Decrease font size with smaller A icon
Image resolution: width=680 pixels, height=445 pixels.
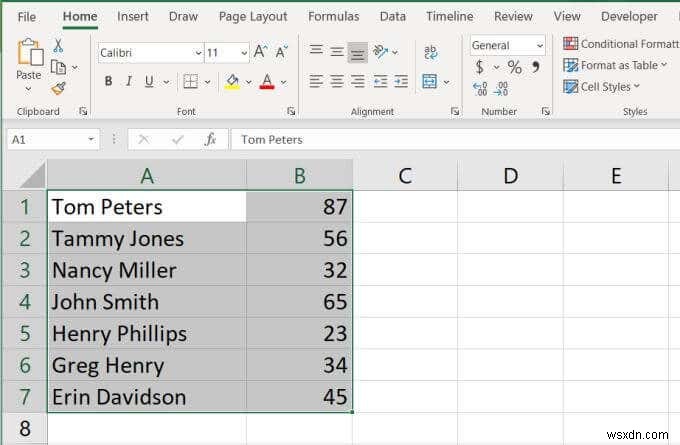[x=281, y=52]
